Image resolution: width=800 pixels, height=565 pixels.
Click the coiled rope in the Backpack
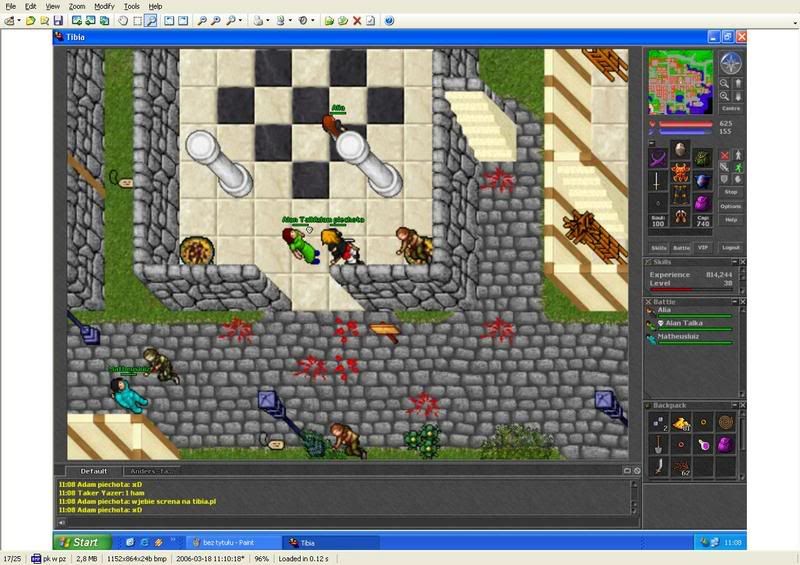point(726,423)
